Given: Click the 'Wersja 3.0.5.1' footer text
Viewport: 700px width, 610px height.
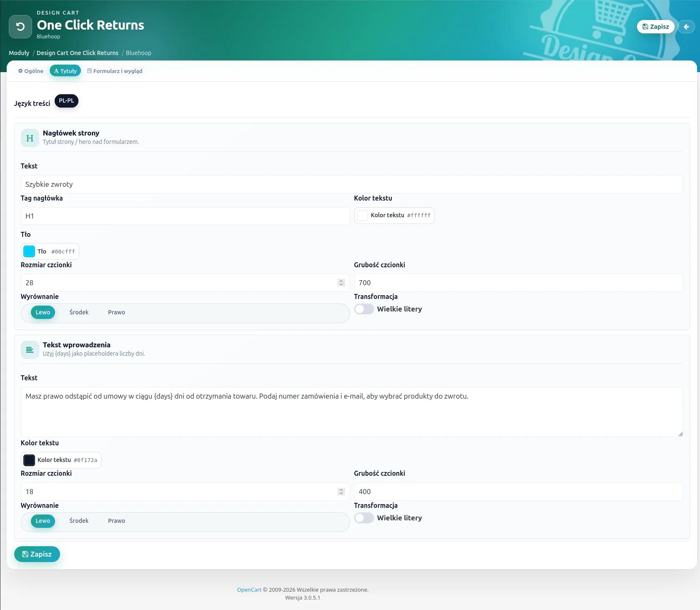Looking at the screenshot, I should [303, 597].
